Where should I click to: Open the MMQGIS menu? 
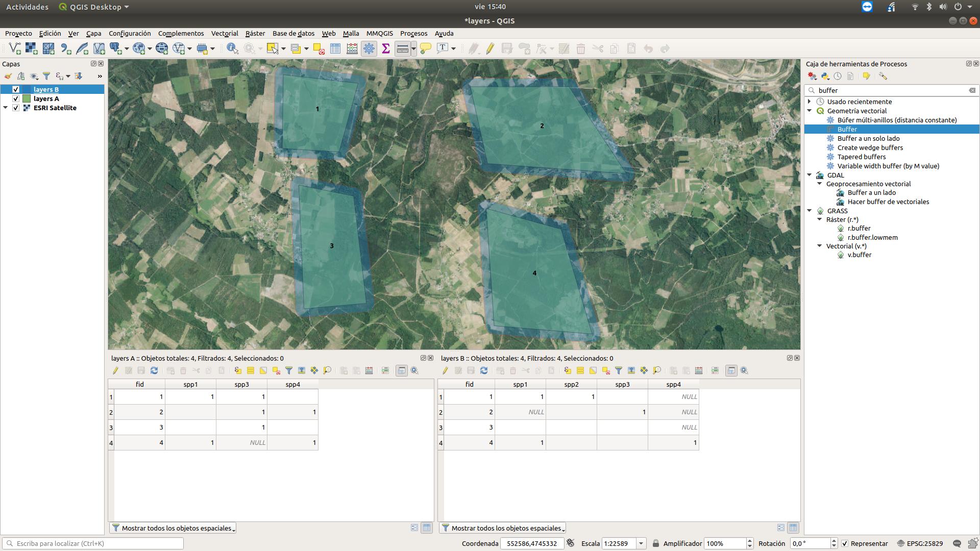coord(380,33)
